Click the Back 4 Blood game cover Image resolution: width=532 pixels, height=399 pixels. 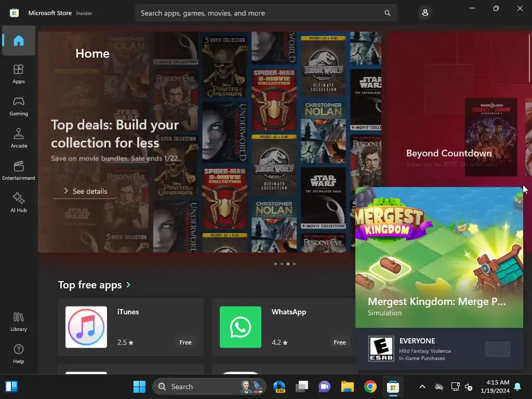click(x=490, y=137)
